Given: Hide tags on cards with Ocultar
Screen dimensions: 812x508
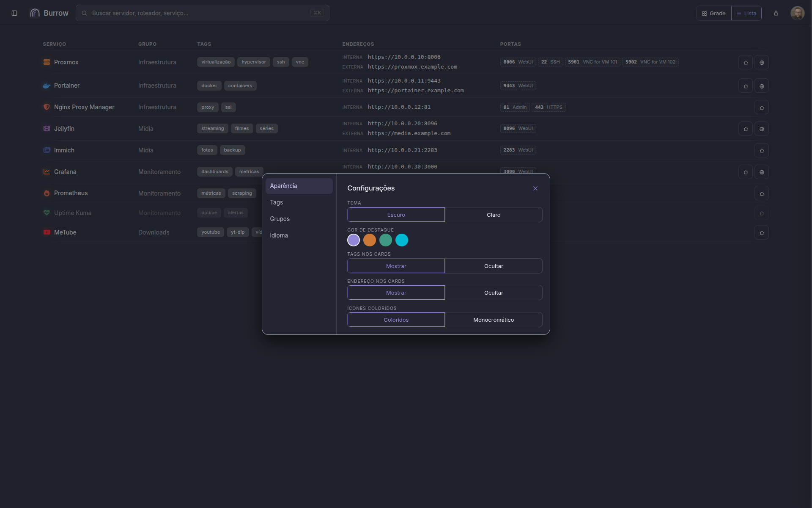Looking at the screenshot, I should tap(494, 266).
